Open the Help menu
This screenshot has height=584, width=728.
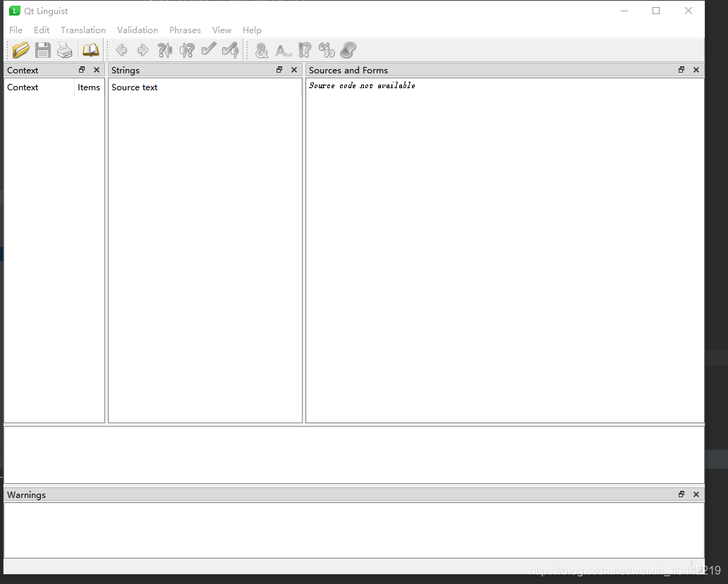tap(252, 30)
